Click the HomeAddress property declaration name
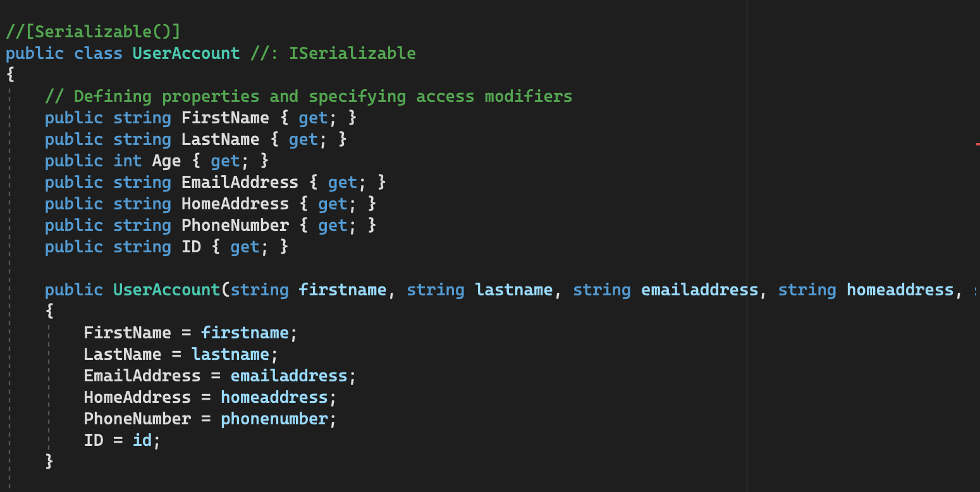Screen dimensions: 980x492 235,204
